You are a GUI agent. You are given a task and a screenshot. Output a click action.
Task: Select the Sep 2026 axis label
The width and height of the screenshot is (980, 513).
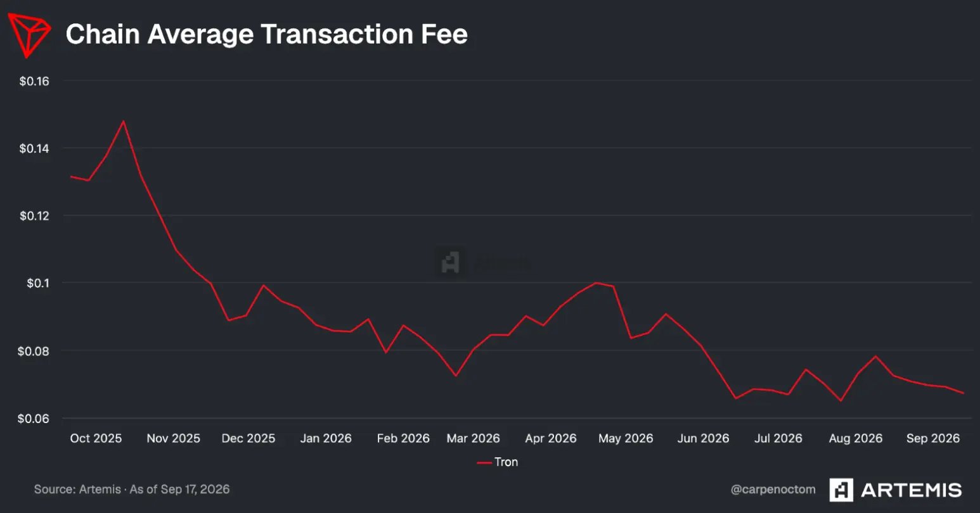(933, 438)
